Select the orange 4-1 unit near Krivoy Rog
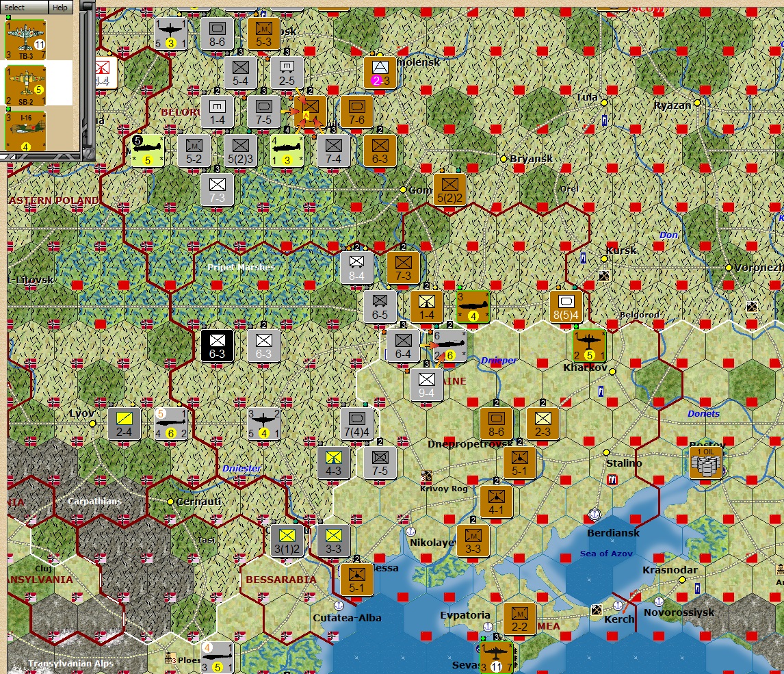This screenshot has height=674, width=784. 496,501
